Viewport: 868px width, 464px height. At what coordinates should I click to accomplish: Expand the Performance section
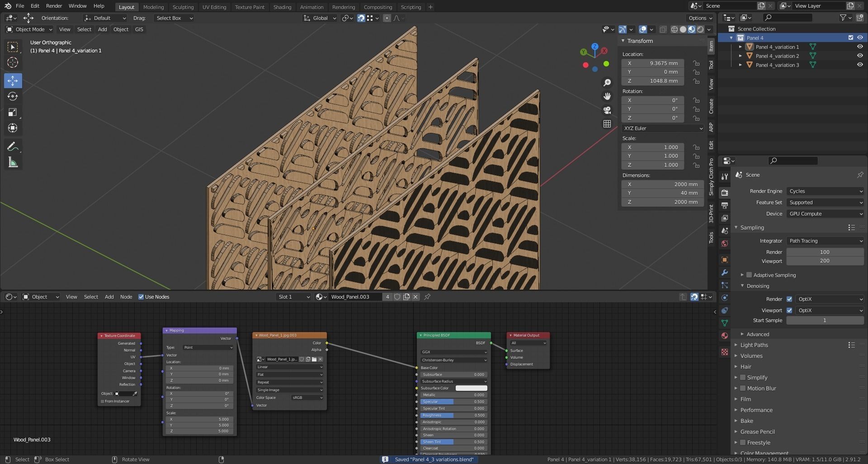click(756, 410)
